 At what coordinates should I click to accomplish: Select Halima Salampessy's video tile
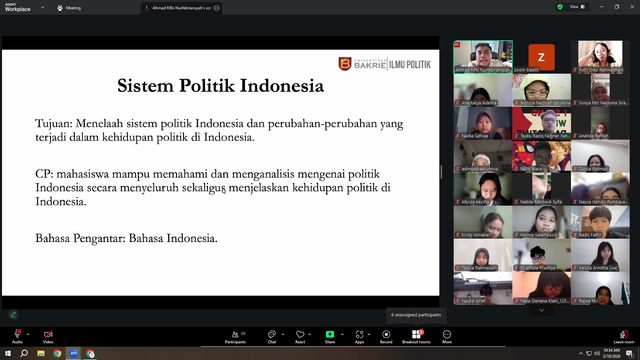pyautogui.click(x=542, y=222)
